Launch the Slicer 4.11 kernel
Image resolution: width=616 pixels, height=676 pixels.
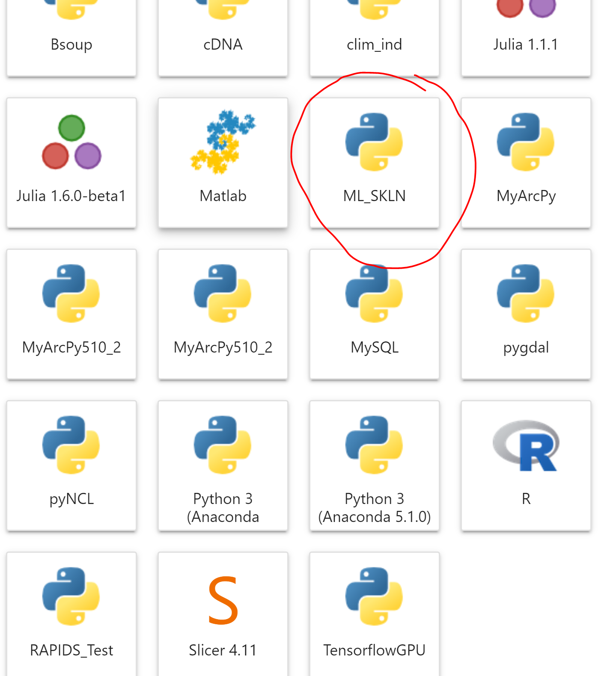[x=223, y=614]
